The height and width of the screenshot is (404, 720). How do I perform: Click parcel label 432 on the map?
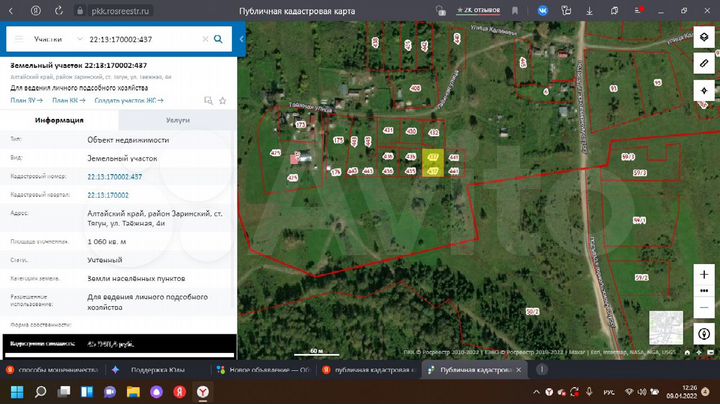433,133
